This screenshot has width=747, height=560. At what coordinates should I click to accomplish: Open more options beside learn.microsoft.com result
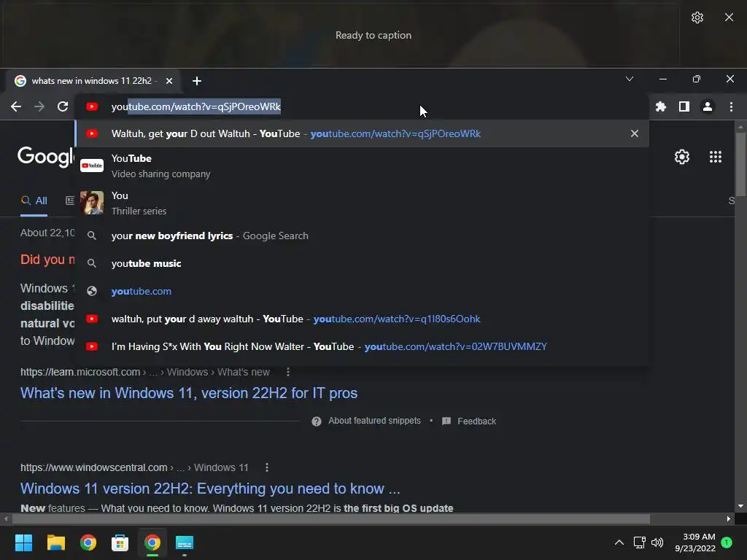coord(287,372)
